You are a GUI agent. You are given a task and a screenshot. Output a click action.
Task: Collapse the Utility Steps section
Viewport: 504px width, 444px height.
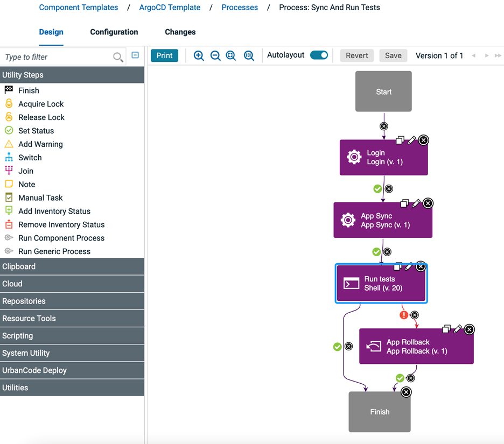pos(72,75)
